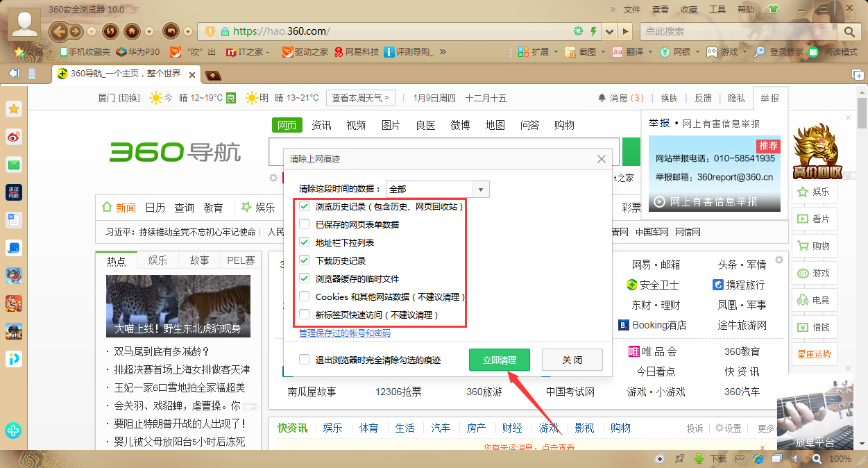
Task: Switch to the 视频 search tab
Action: pyautogui.click(x=355, y=125)
